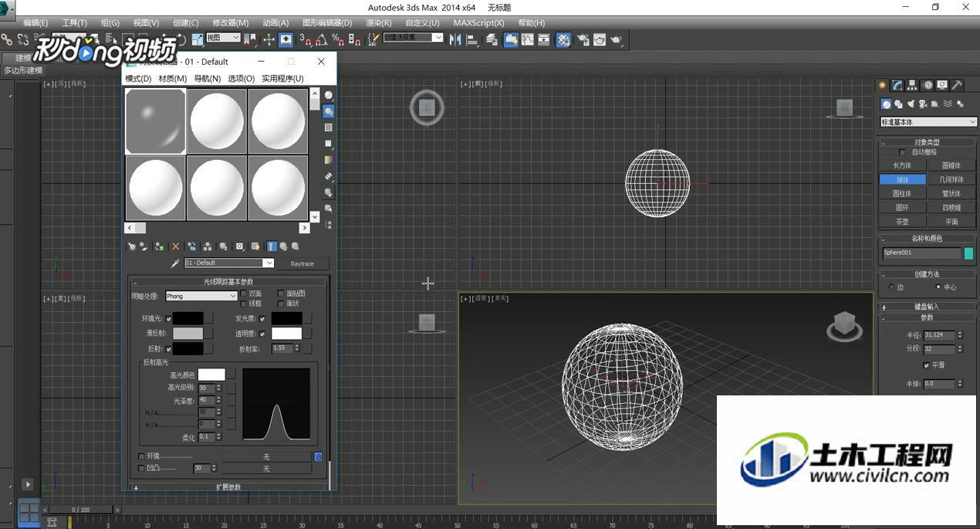Open the Display tab in command panel

(x=942, y=85)
